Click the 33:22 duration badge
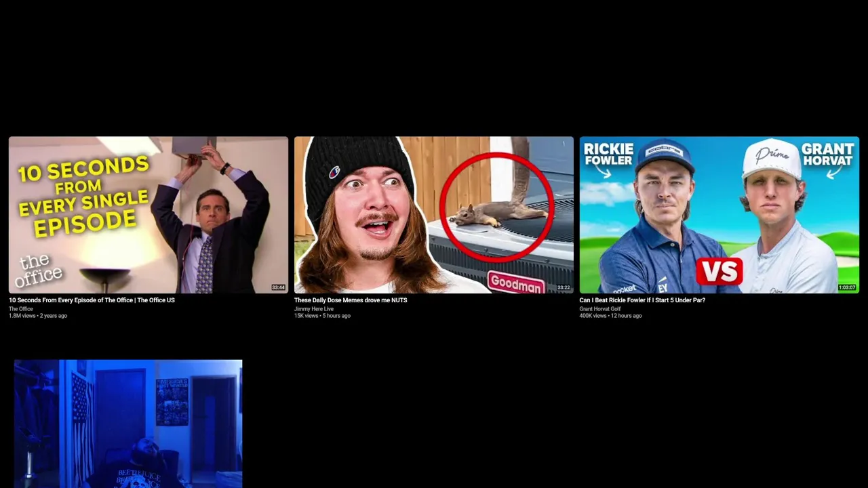The width and height of the screenshot is (868, 488). click(x=564, y=287)
